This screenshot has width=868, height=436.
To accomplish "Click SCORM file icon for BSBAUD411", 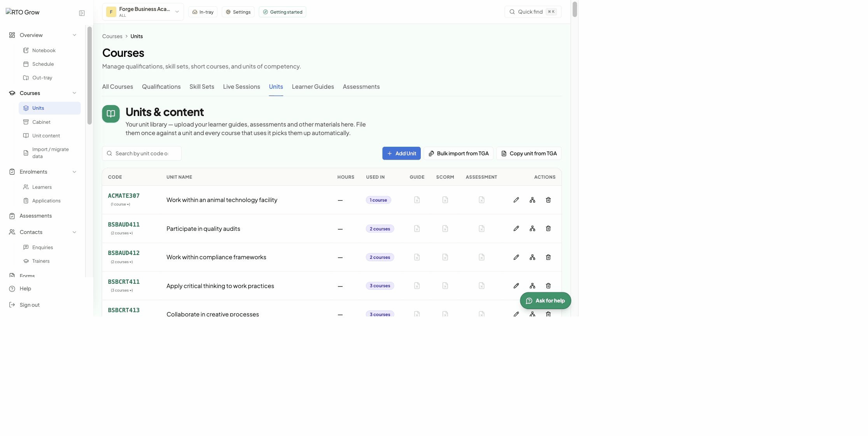I will (445, 229).
